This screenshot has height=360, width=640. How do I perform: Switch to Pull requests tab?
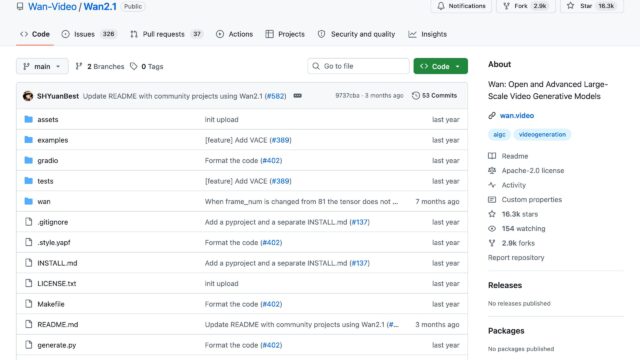coord(166,34)
